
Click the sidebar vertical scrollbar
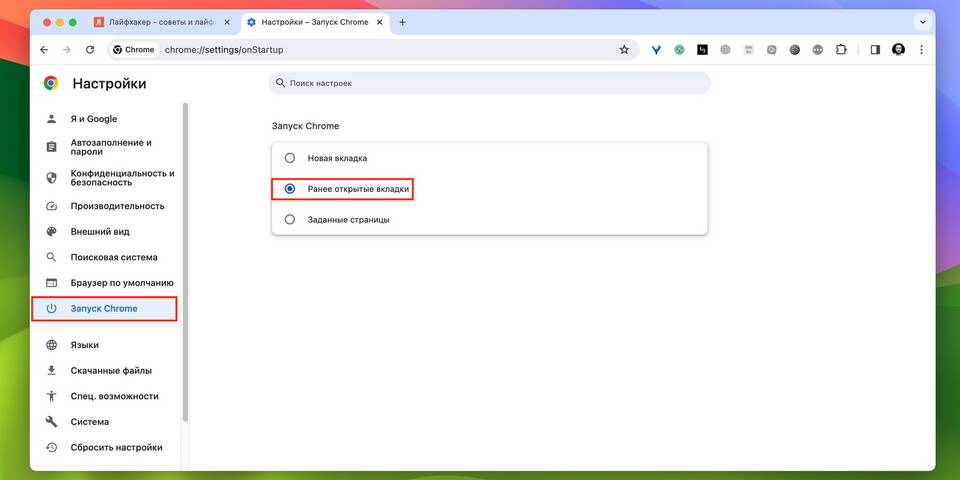tap(185, 262)
